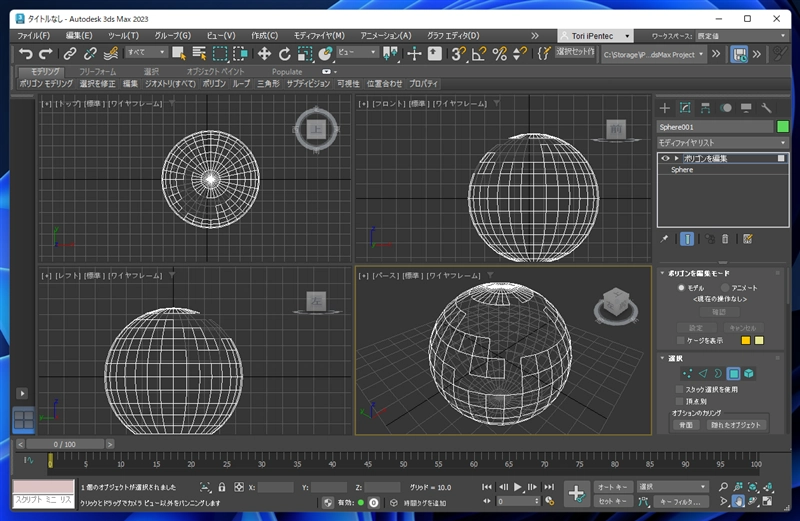
Task: Open the Utilities wrench panel tab
Action: pos(766,108)
